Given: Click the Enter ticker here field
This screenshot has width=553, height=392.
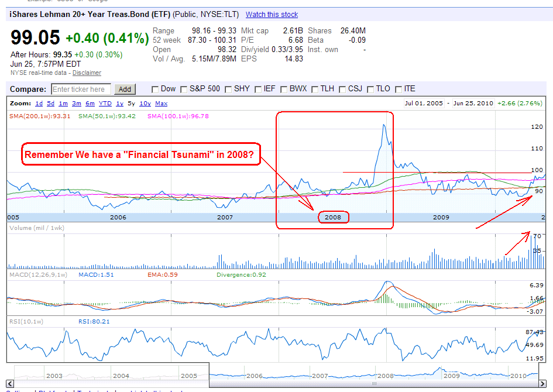Looking at the screenshot, I should pos(81,89).
